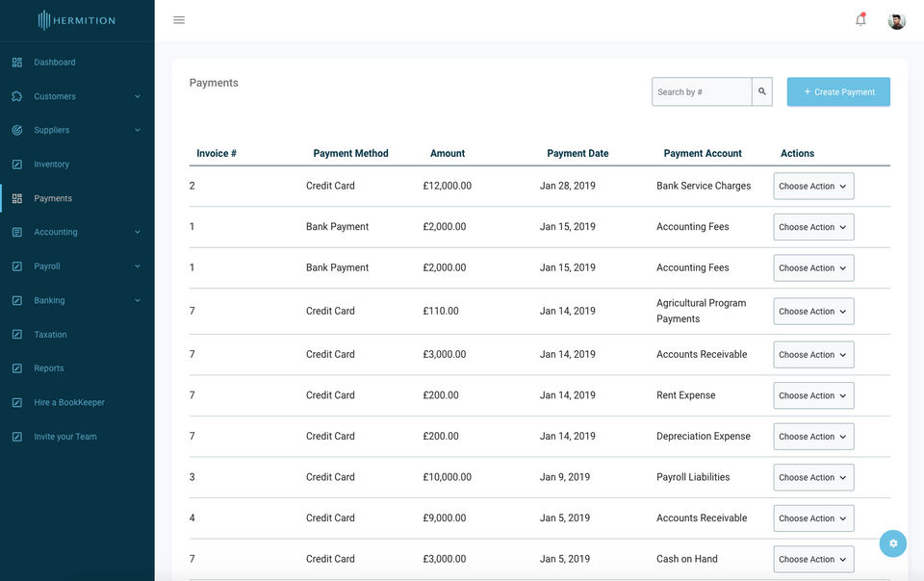Click the search magnifier icon
This screenshot has width=924, height=581.
click(762, 91)
